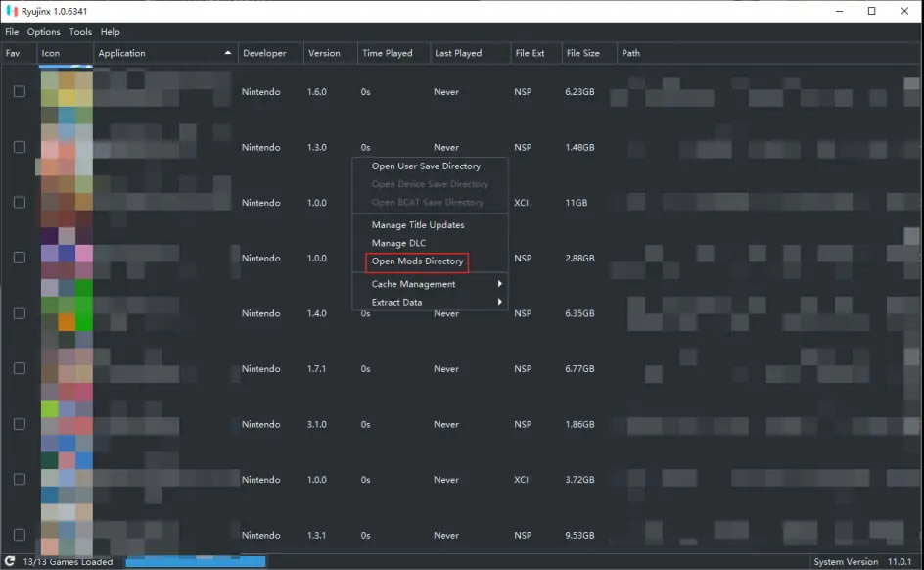Click the game icon in version 3.1.0 row
The height and width of the screenshot is (570, 924).
(x=67, y=424)
